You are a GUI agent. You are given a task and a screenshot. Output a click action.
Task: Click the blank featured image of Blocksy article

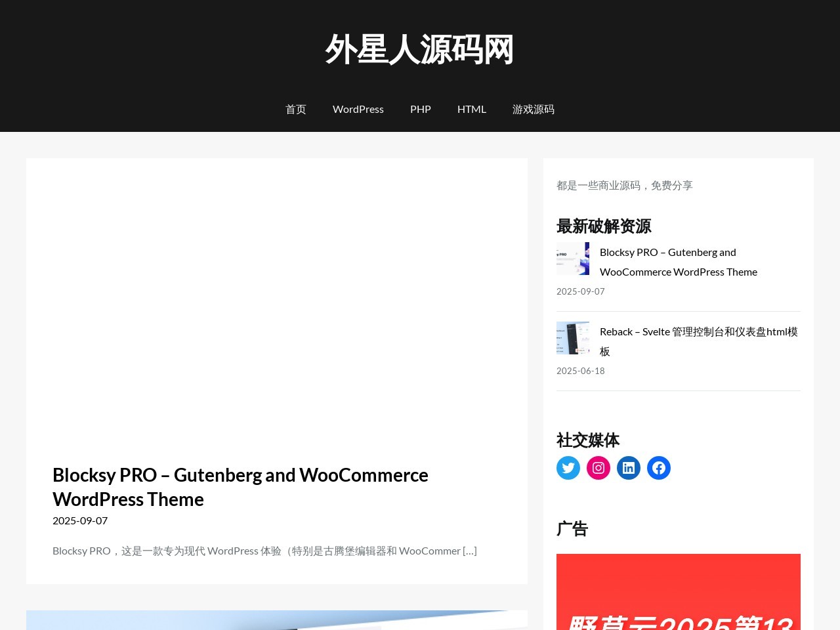[277, 303]
